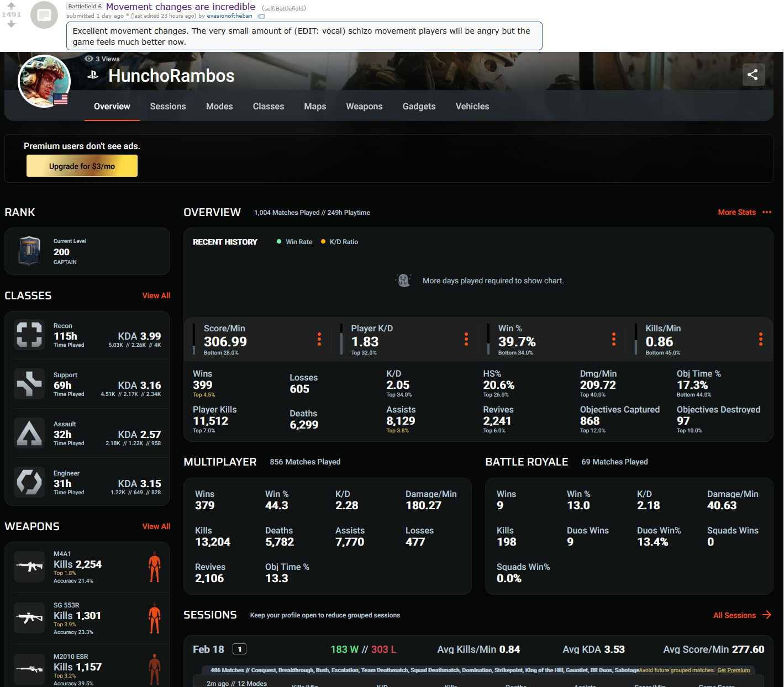Click the Revives 2,241 stat

498,419
